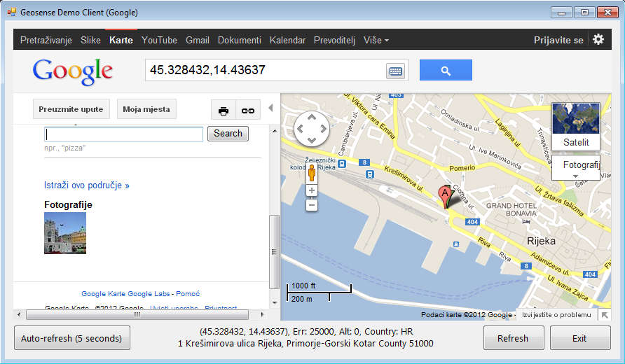
Task: Click the Istraži ovo područje link
Action: tap(87, 185)
